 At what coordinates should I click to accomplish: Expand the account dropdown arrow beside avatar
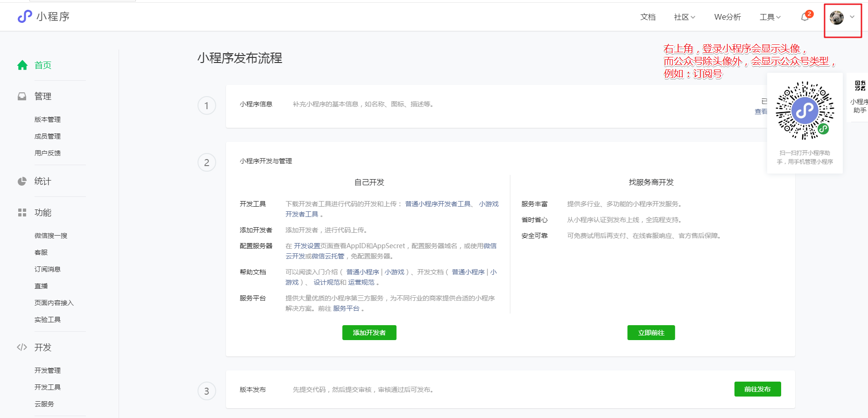[852, 17]
